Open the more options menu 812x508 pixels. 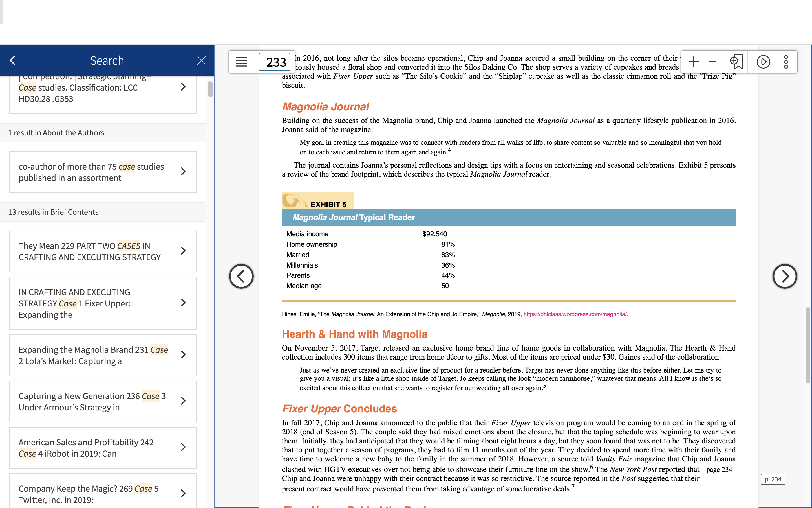coord(786,62)
